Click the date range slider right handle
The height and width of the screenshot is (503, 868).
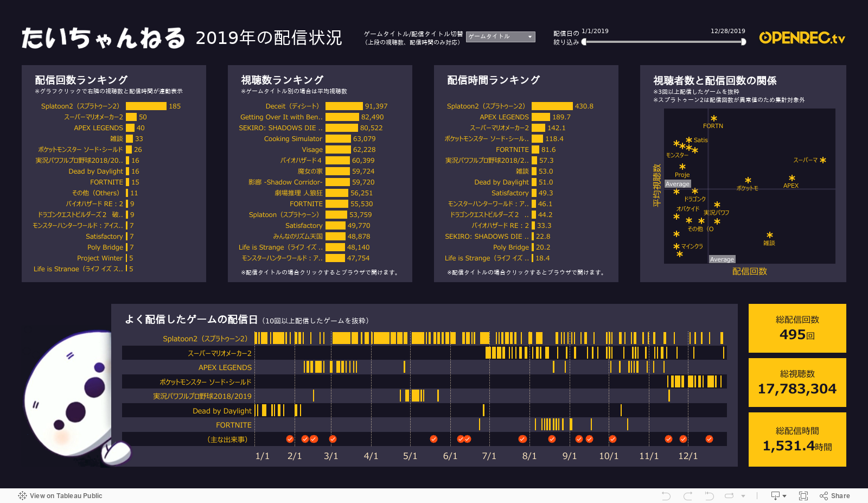pos(743,42)
